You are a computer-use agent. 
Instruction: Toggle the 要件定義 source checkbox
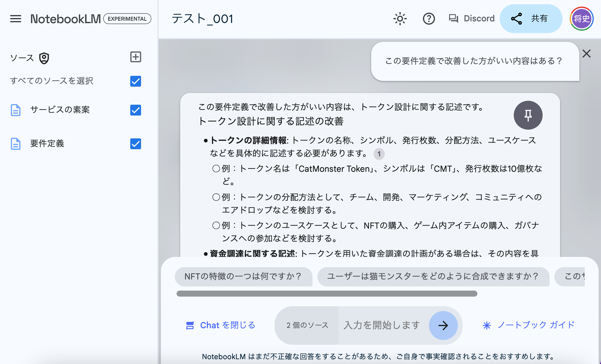coord(136,144)
